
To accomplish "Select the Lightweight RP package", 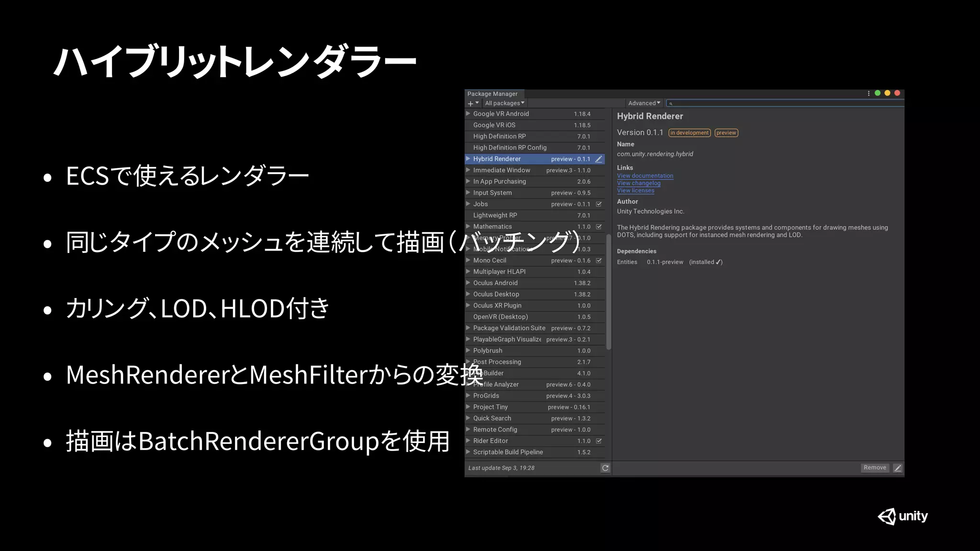I will (535, 215).
